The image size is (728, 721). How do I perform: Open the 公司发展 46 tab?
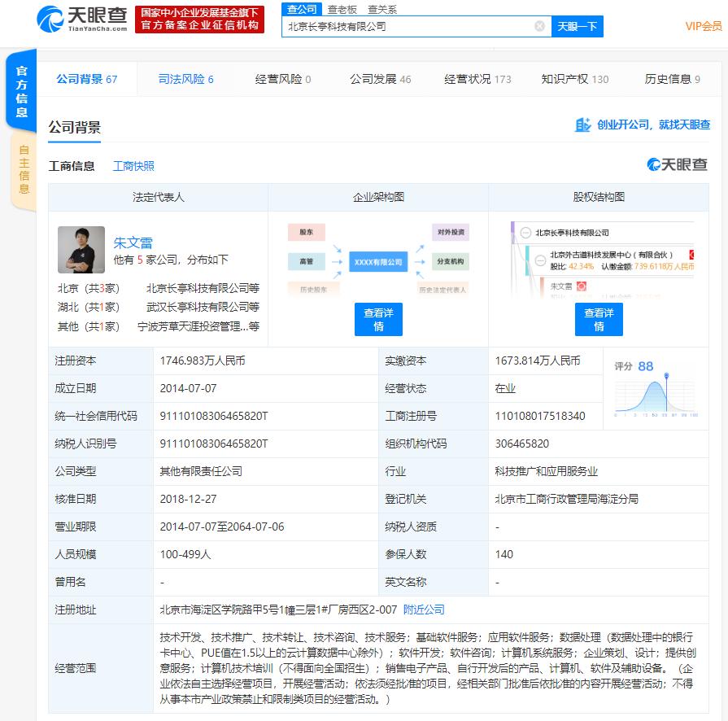tap(380, 79)
